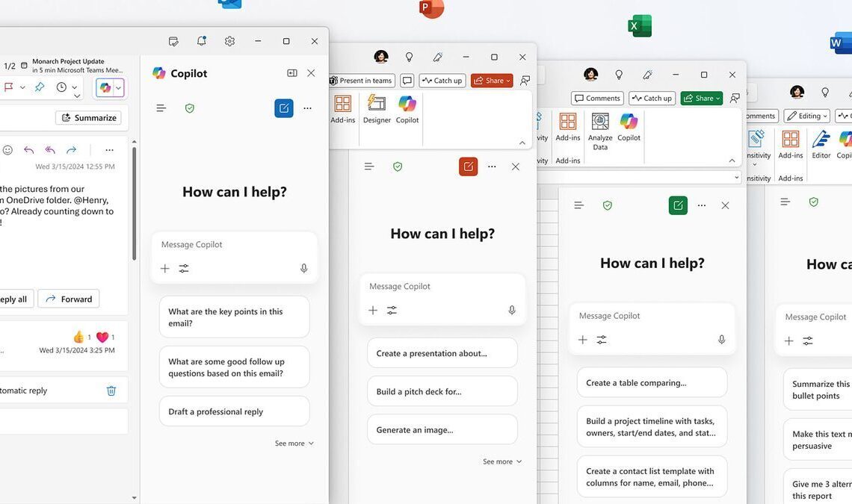Select 'Generate an image...' suggestion

[442, 429]
